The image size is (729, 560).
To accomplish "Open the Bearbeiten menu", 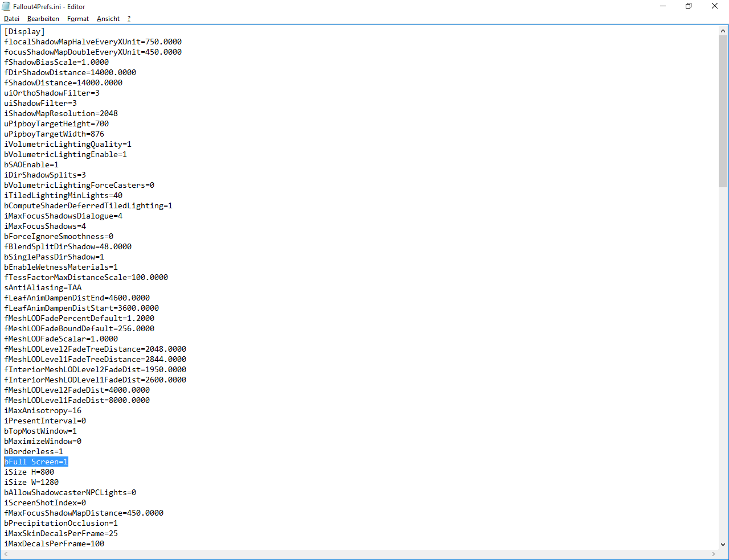I will coord(43,19).
